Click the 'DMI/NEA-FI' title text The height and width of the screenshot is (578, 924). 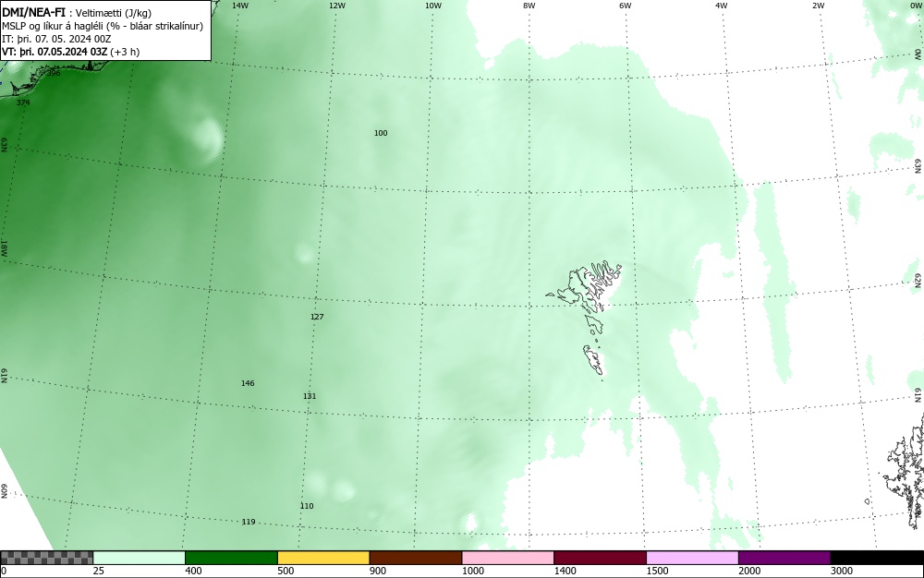coord(33,12)
